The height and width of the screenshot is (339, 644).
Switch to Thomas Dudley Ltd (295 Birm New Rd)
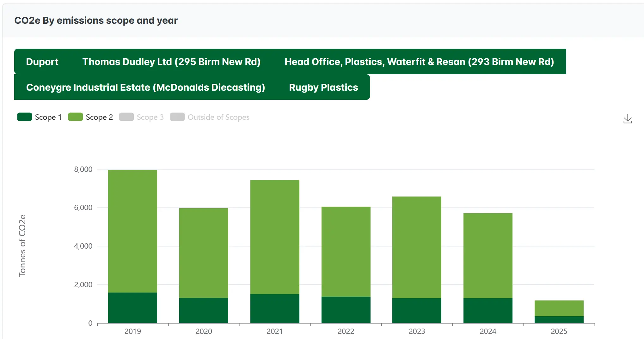pyautogui.click(x=171, y=62)
